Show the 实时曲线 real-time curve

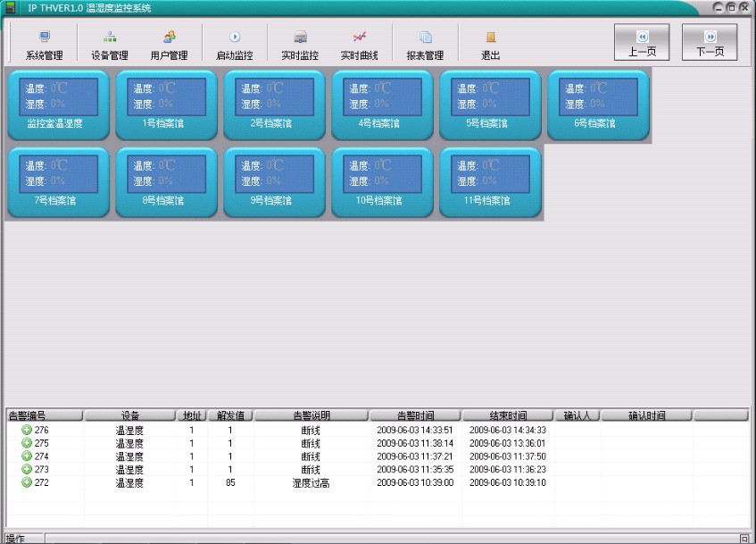pyautogui.click(x=359, y=43)
